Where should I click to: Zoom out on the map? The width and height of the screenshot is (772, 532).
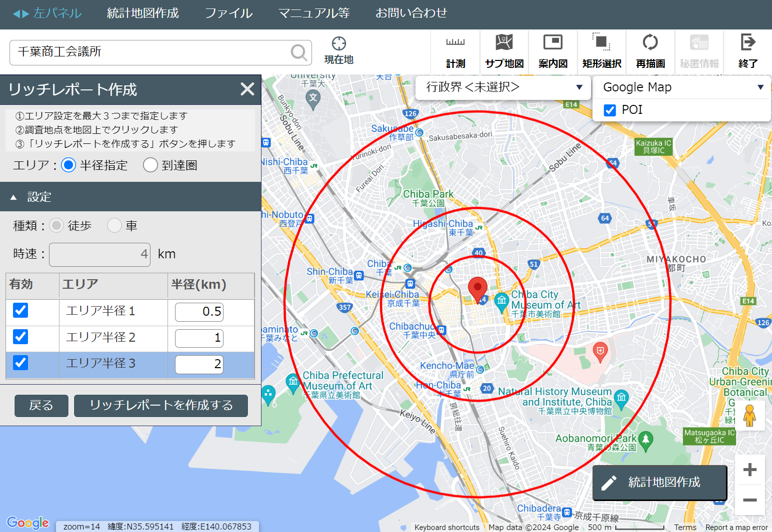tap(749, 500)
